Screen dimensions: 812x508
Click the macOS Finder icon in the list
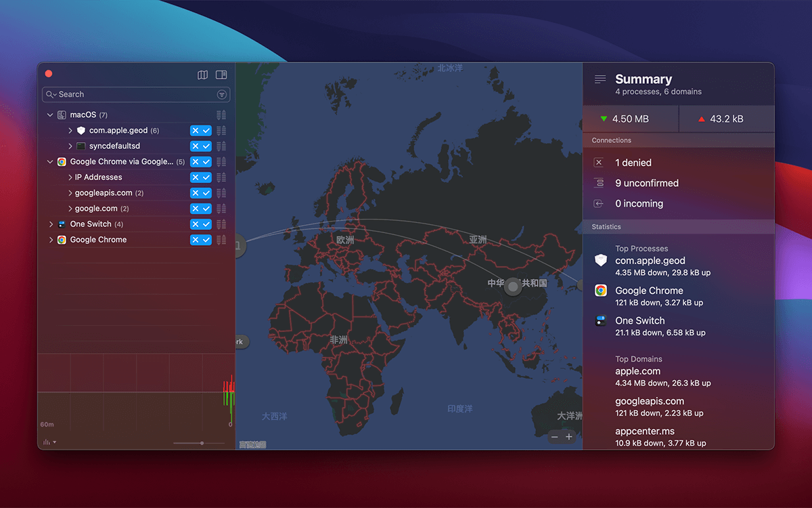[62, 115]
